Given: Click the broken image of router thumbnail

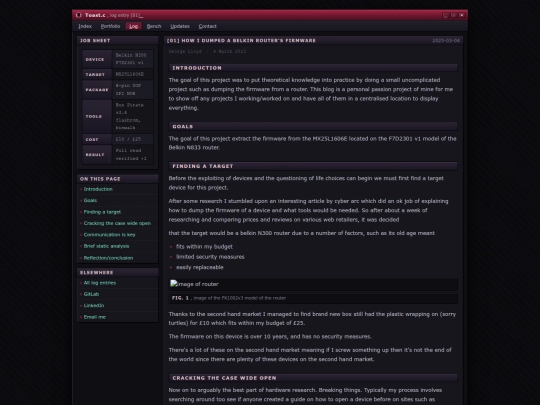Looking at the screenshot, I should (x=195, y=284).
